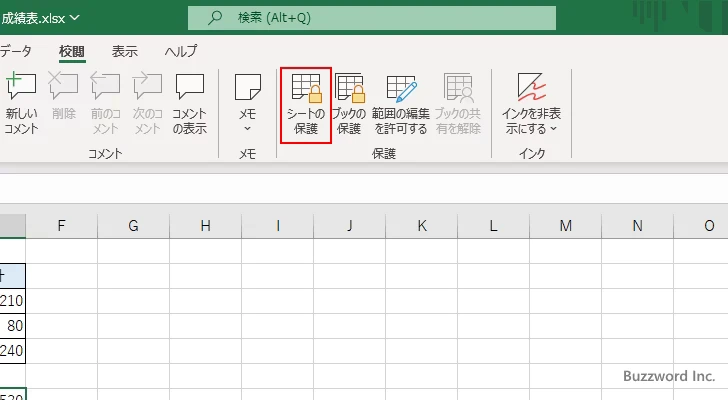Switch to the データ ribbon tab
This screenshot has height=400, width=728.
pos(15,51)
